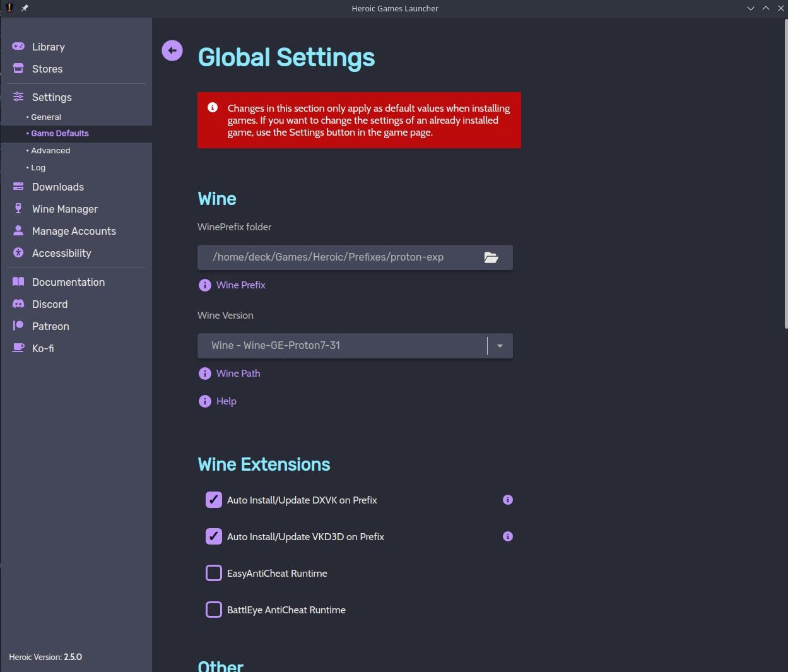788x672 pixels.
Task: Open the Advanced settings section
Action: (x=50, y=150)
